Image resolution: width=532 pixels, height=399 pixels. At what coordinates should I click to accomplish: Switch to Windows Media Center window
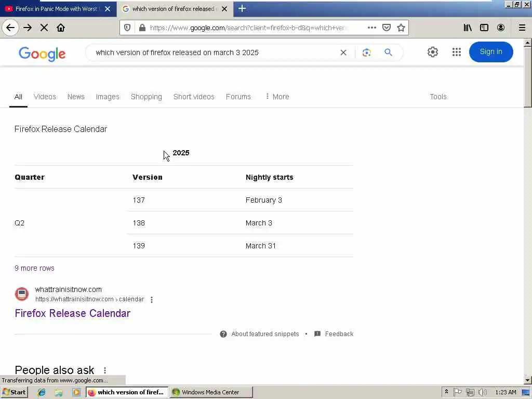(x=211, y=392)
